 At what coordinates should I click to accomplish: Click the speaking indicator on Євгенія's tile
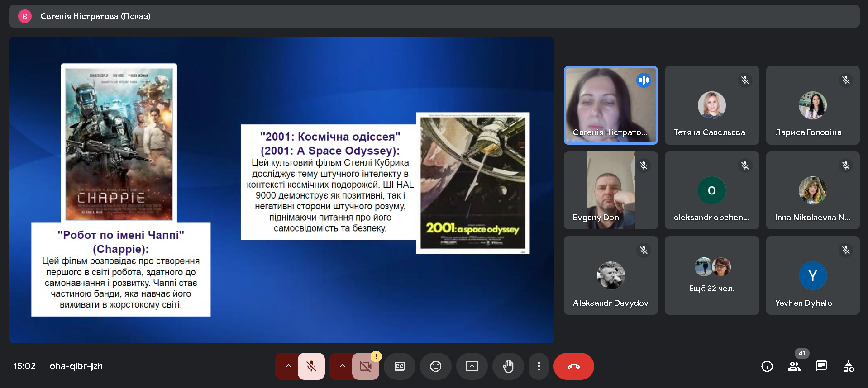click(644, 80)
